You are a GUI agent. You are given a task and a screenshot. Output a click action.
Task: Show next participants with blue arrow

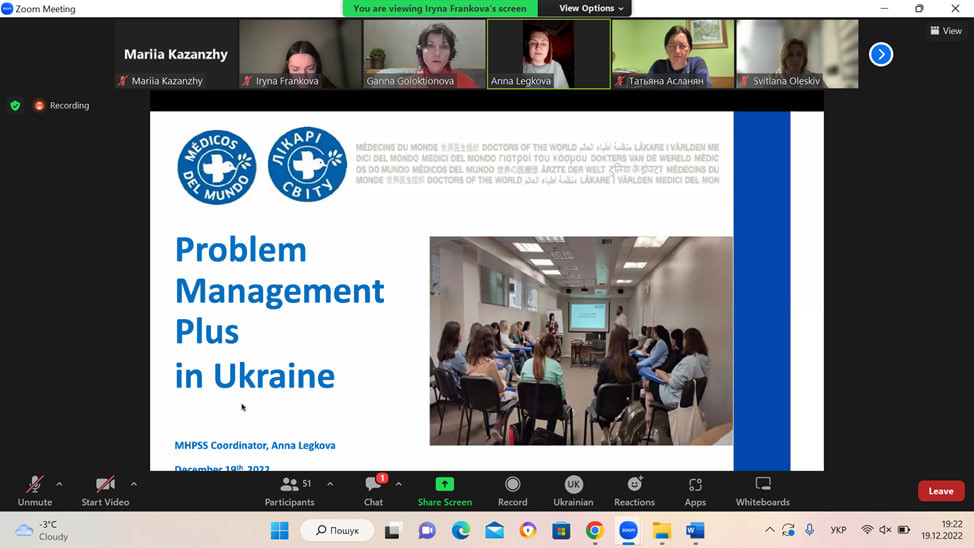click(881, 54)
